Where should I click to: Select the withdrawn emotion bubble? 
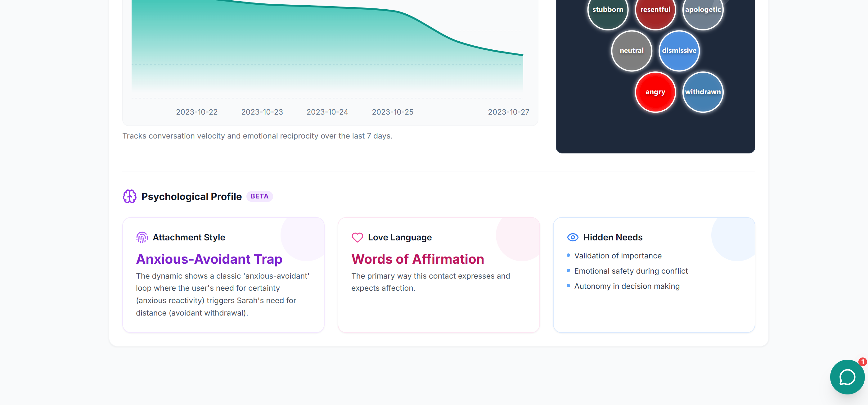point(703,92)
